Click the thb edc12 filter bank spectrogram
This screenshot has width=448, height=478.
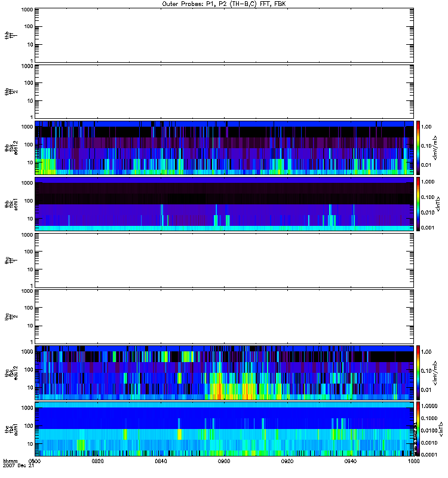224,148
